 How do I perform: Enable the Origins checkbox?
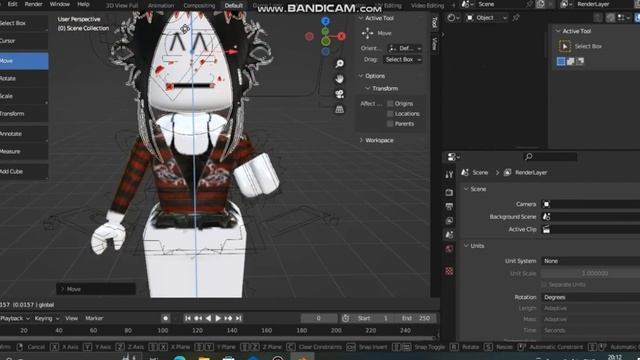coord(390,104)
